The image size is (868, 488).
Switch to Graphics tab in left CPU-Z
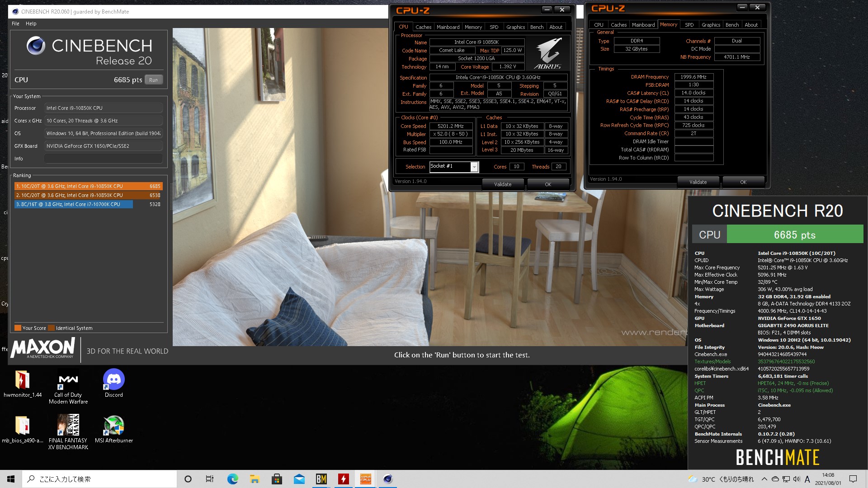(x=515, y=27)
